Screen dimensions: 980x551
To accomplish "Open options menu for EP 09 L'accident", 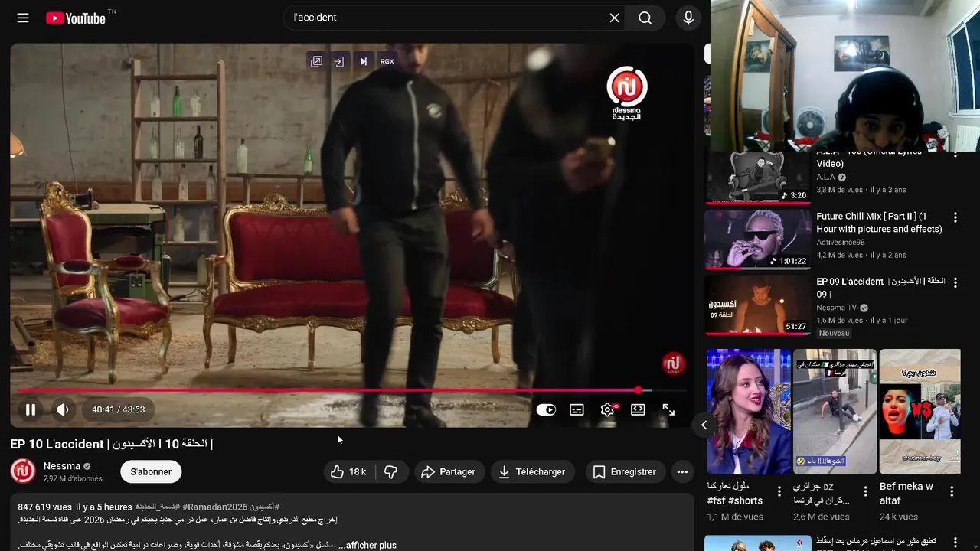I will pos(955,283).
